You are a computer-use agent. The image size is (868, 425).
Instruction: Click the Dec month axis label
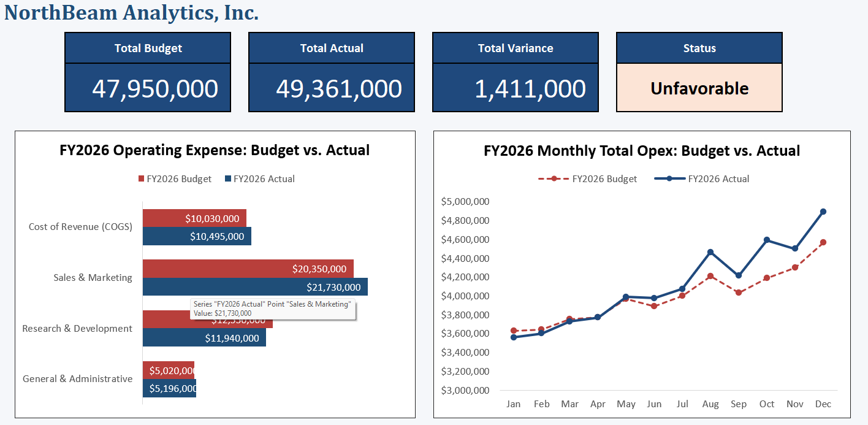point(823,404)
